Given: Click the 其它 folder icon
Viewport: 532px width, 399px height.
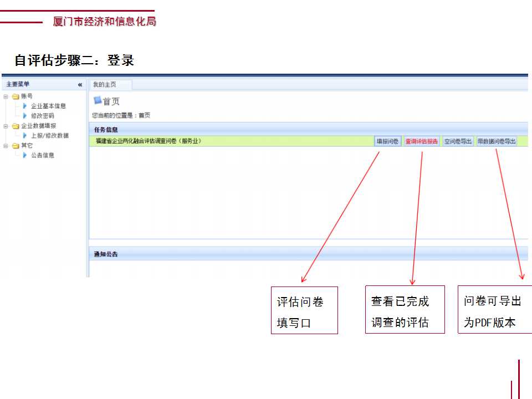Looking at the screenshot, I should 16,146.
